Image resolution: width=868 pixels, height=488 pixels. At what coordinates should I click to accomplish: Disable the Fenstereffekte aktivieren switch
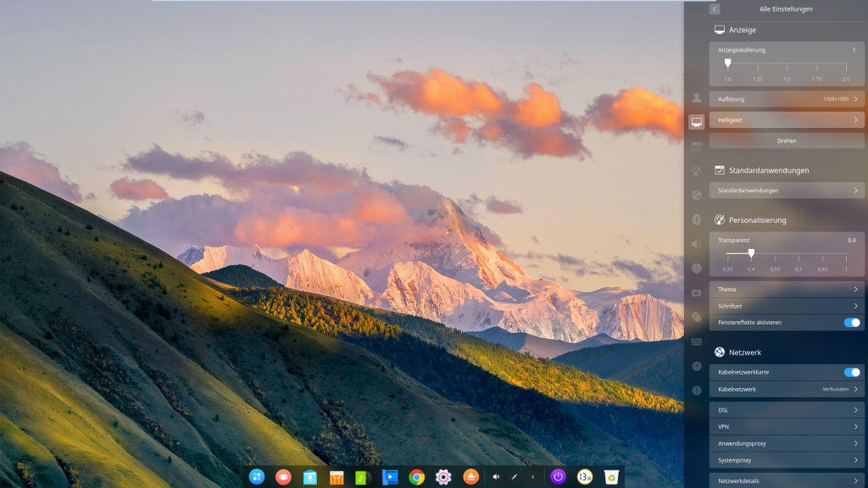(851, 323)
